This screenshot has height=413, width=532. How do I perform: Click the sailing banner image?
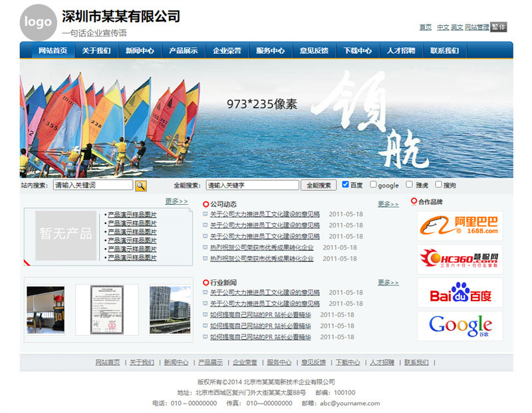pyautogui.click(x=267, y=119)
